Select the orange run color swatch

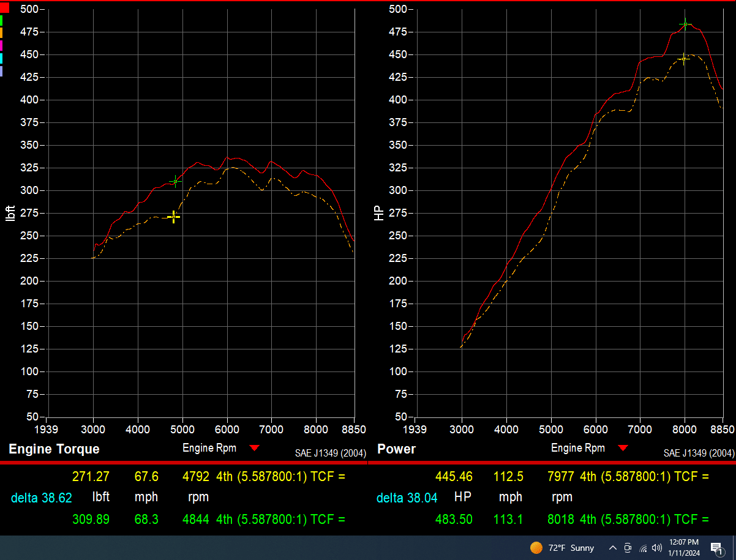[2, 33]
